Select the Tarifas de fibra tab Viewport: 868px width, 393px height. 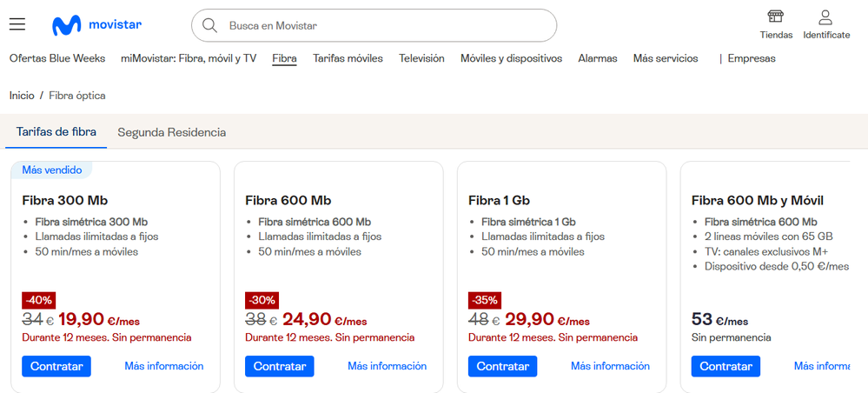tap(56, 132)
